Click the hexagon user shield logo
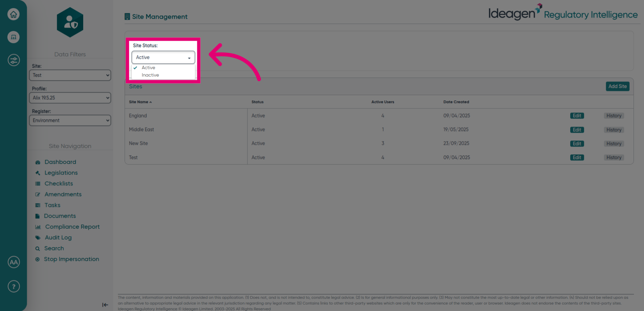The width and height of the screenshot is (644, 311). coord(70,22)
